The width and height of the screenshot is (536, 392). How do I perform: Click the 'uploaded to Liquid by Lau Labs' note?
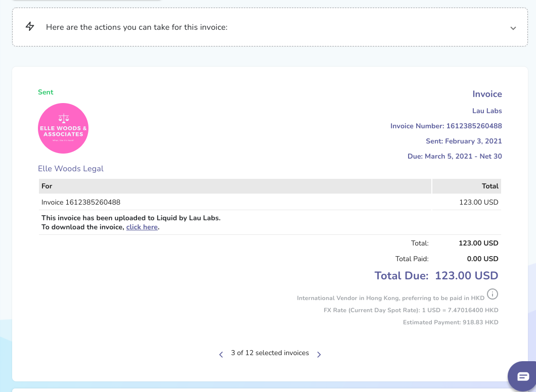click(x=131, y=218)
